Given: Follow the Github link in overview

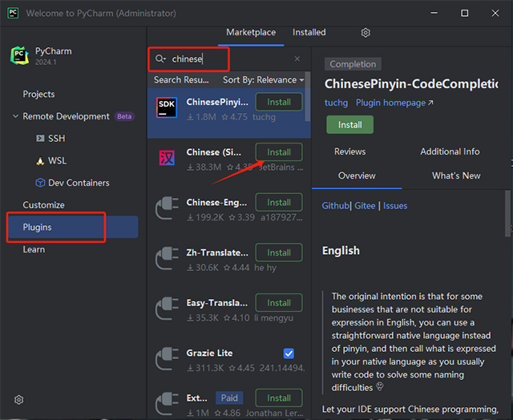Looking at the screenshot, I should [336, 206].
